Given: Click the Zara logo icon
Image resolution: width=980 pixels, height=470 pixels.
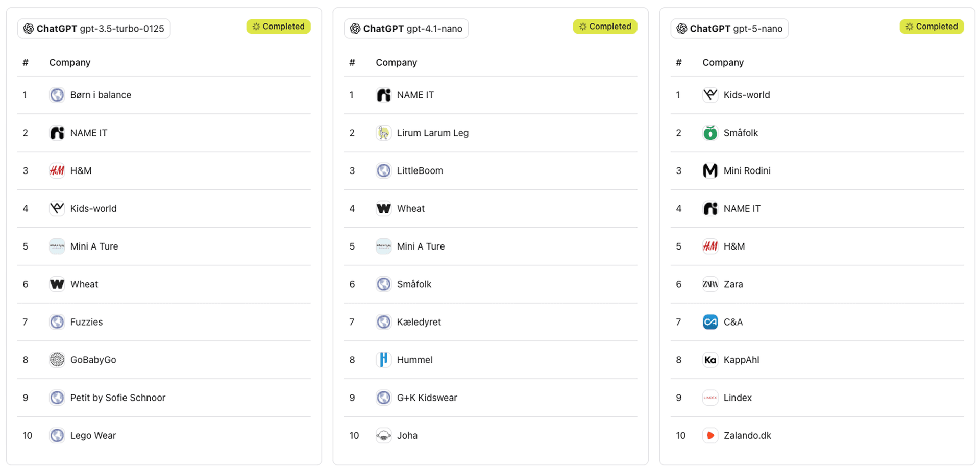Looking at the screenshot, I should pyautogui.click(x=710, y=284).
